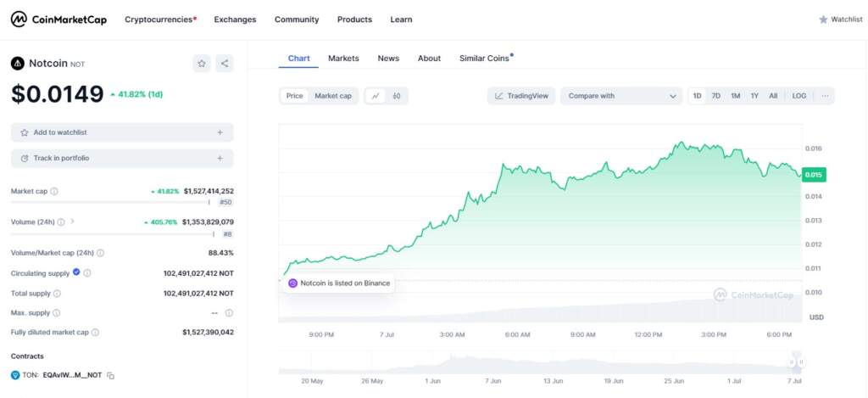The height and width of the screenshot is (398, 868).
Task: Open Exchanges navigation menu
Action: tap(236, 20)
